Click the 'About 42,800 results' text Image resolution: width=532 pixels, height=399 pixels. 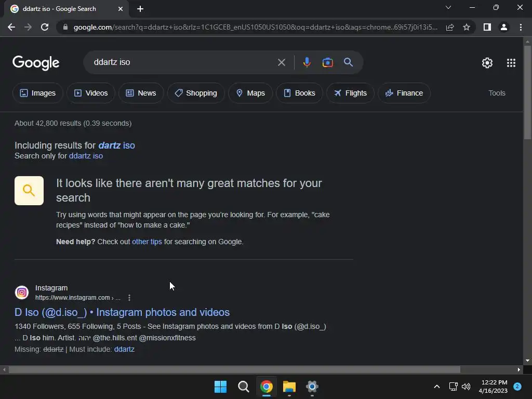click(x=73, y=123)
